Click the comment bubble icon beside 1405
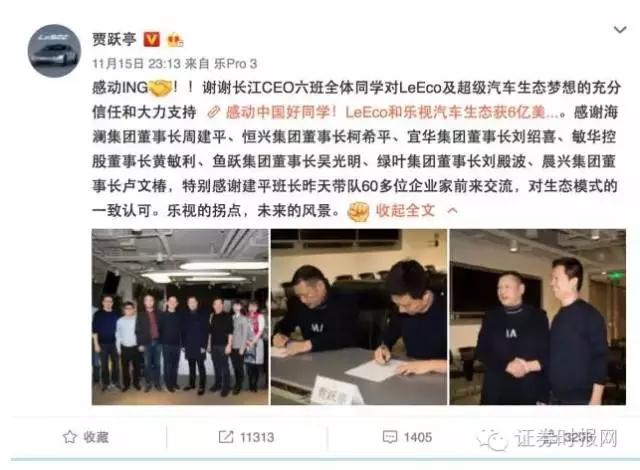The width and height of the screenshot is (640, 470). [x=390, y=437]
